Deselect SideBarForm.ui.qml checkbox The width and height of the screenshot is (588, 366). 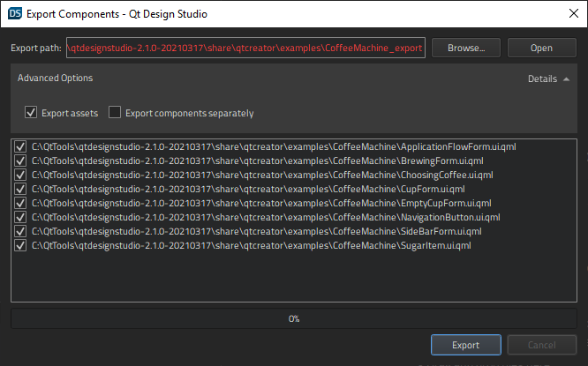pos(21,232)
